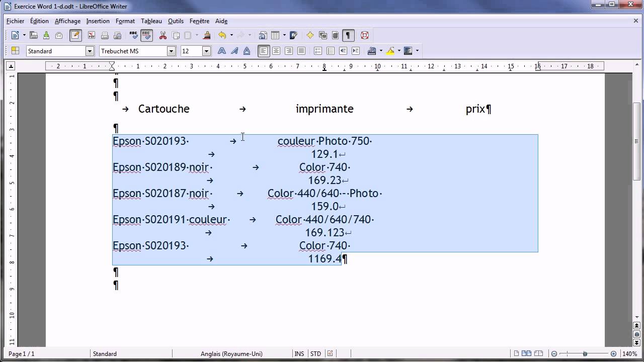The image size is (644, 362).
Task: Open the Format menu
Action: [125, 21]
